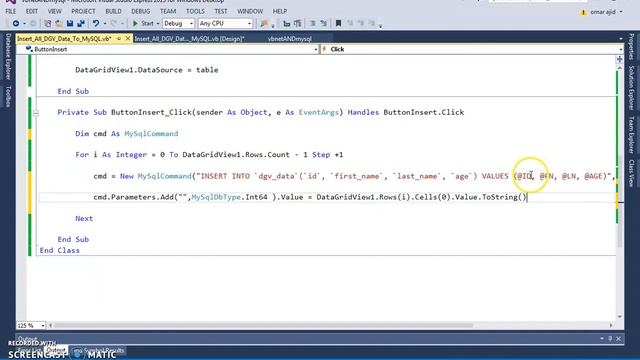Click the 'End Class' line in code
This screenshot has width=640, height=360.
click(60, 250)
